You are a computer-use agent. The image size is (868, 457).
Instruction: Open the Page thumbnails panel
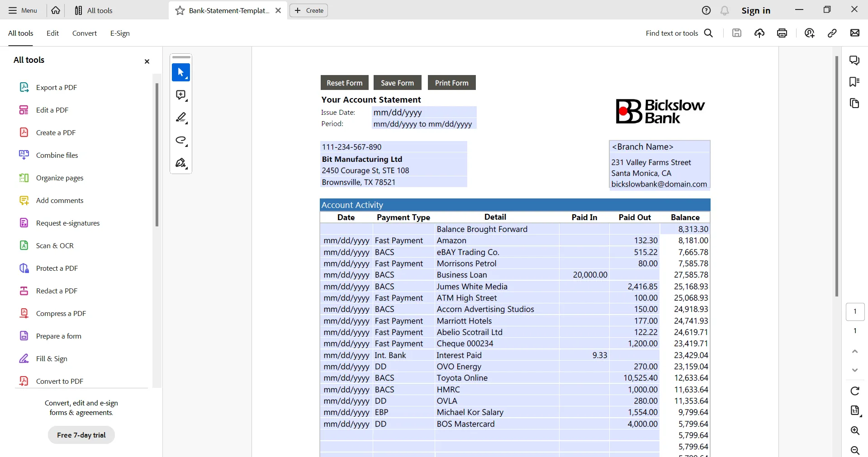point(854,104)
